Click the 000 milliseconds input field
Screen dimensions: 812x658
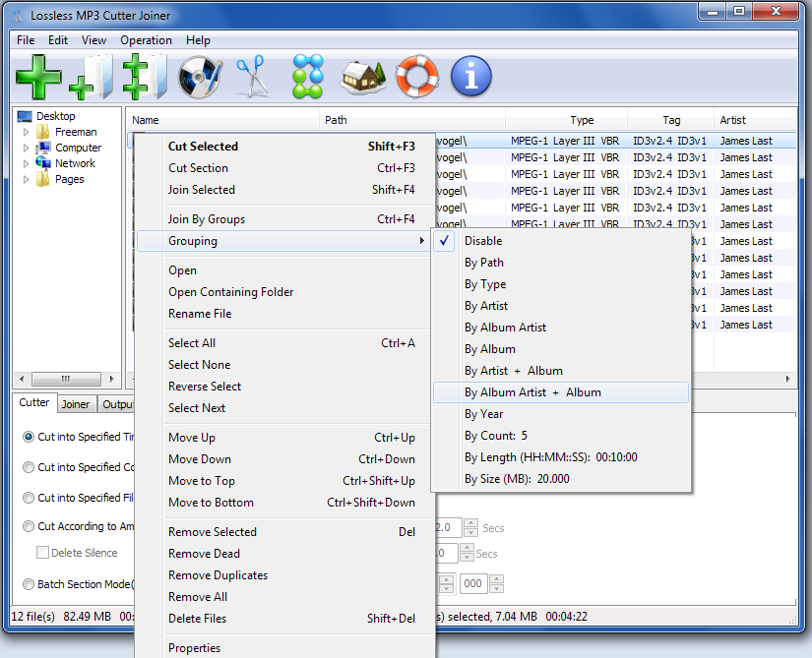[x=473, y=583]
